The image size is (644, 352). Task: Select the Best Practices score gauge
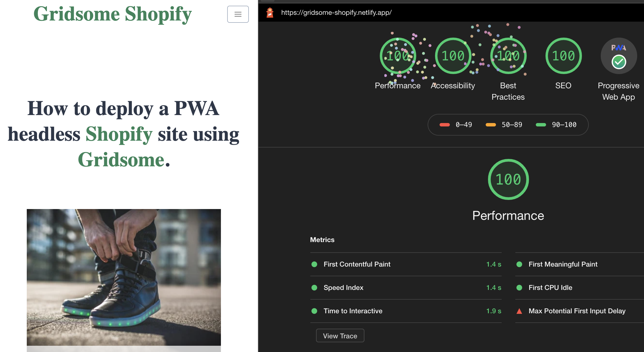click(x=508, y=56)
